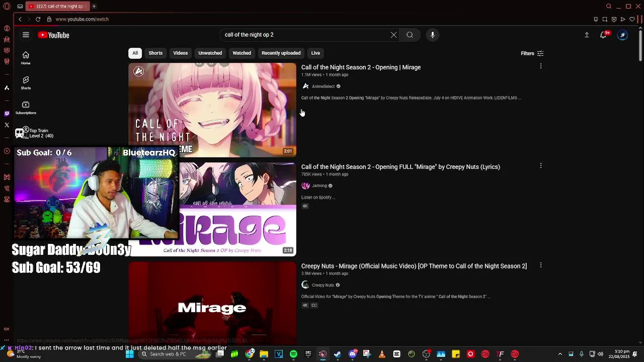Open the search Filters panel
This screenshot has width=644, height=362.
(532, 53)
